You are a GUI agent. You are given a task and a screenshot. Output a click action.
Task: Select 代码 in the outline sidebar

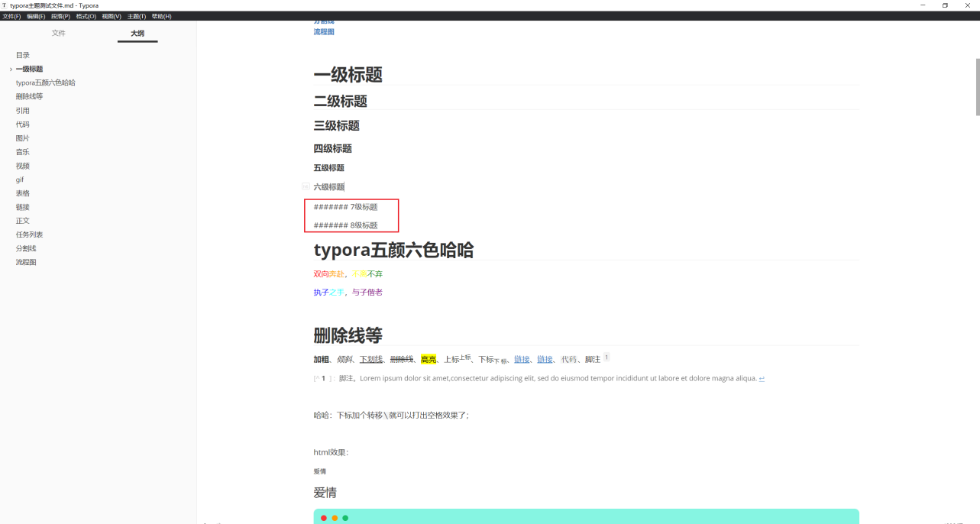23,125
